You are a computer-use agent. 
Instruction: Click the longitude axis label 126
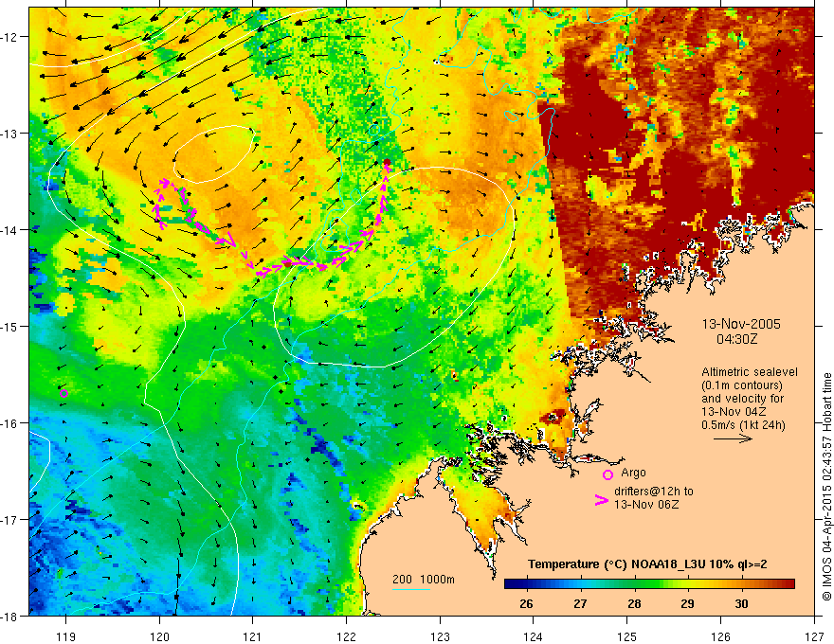point(720,636)
